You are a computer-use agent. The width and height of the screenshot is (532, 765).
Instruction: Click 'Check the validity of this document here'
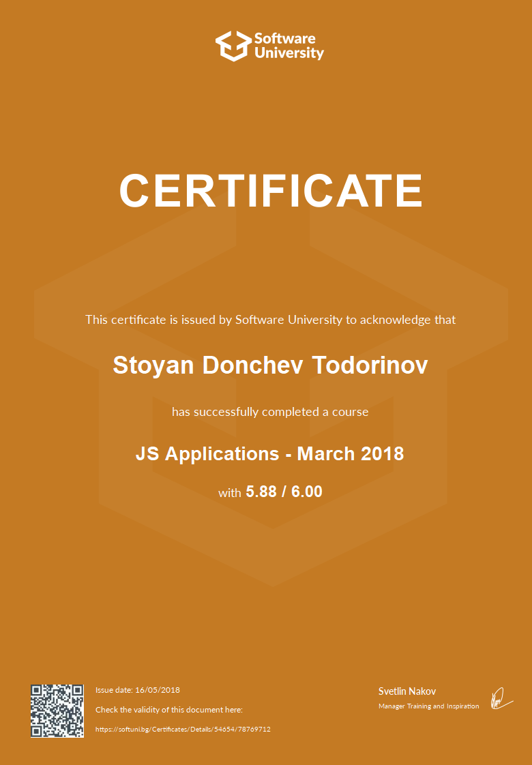tap(169, 710)
